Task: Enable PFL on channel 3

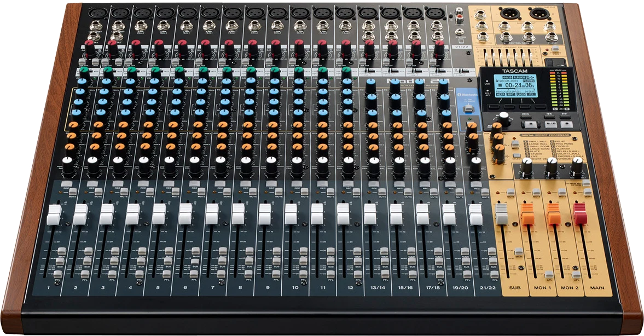Action: pyautogui.click(x=113, y=274)
